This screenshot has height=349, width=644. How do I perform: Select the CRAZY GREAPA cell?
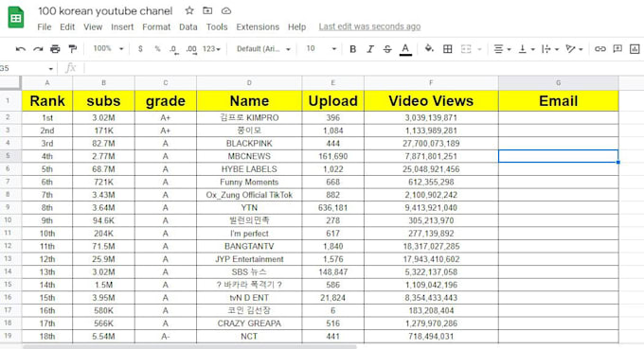249,323
